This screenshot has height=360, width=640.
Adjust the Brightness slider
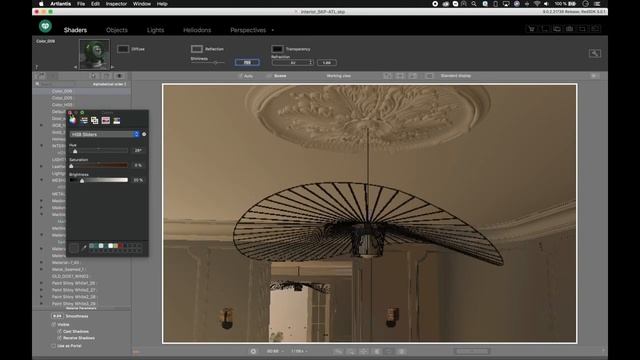coord(98,180)
